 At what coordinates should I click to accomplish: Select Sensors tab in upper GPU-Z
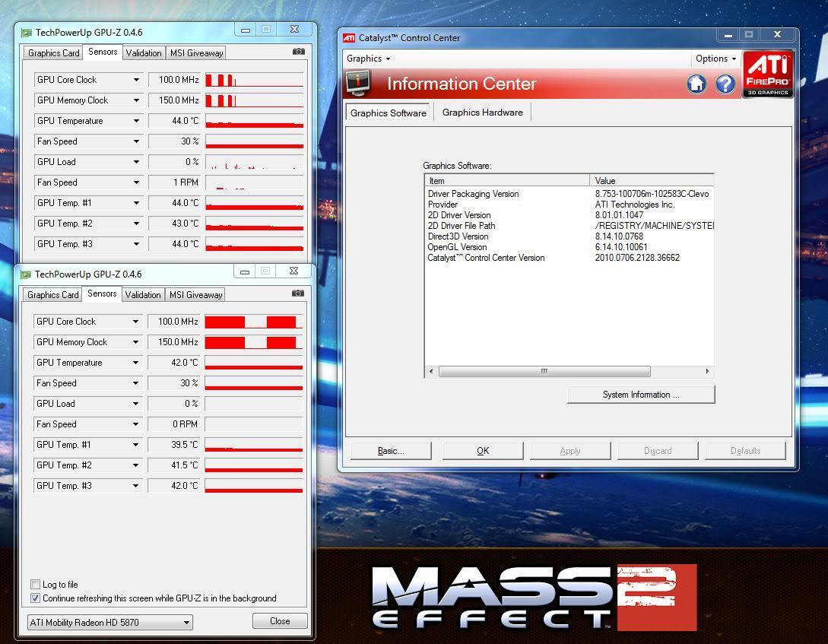(x=103, y=52)
